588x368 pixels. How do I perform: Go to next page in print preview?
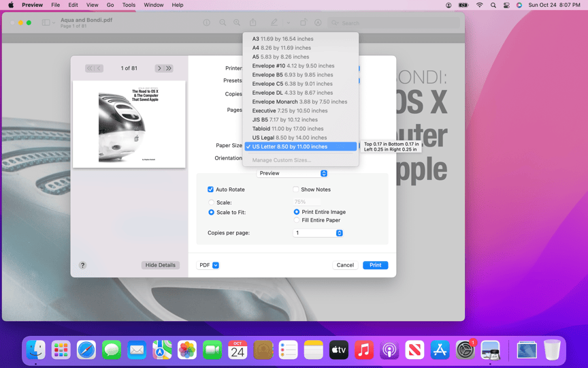[x=159, y=68]
